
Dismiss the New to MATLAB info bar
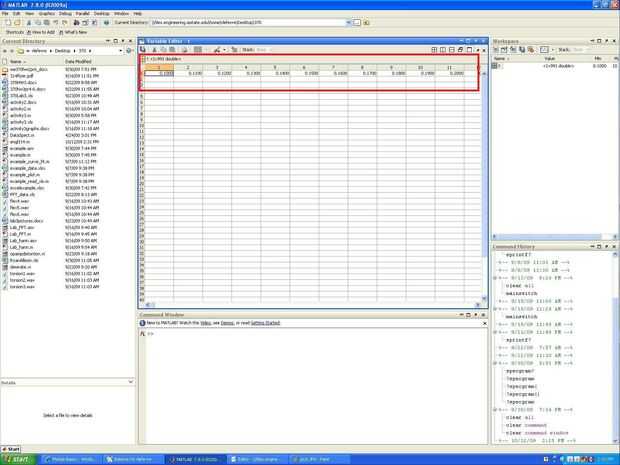[485, 323]
